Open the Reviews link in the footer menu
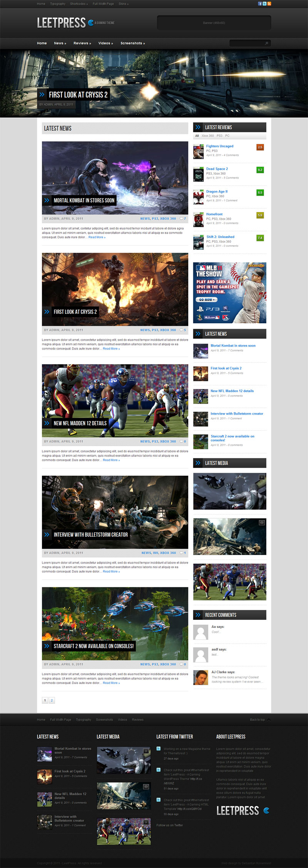The height and width of the screenshot is (868, 308). [138, 720]
